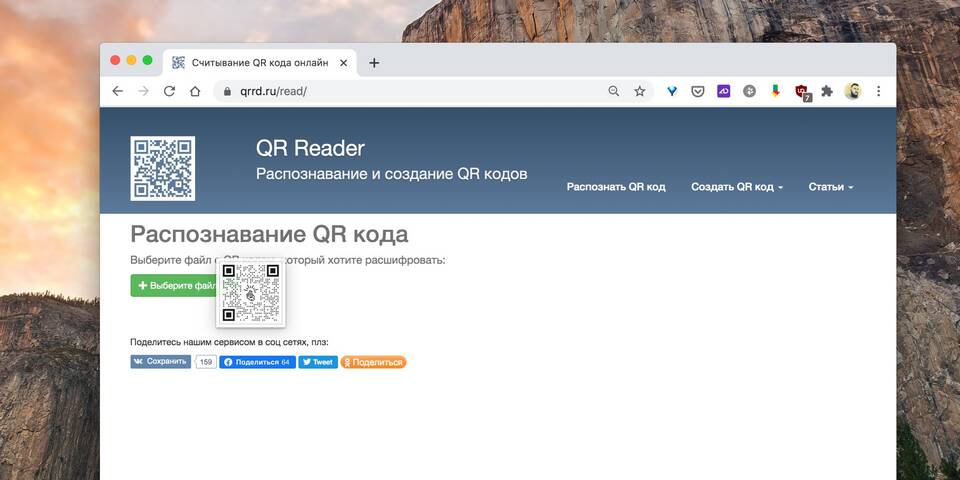960x480 pixels.
Task: Click the VK 'Сохранить' share button
Action: click(160, 362)
